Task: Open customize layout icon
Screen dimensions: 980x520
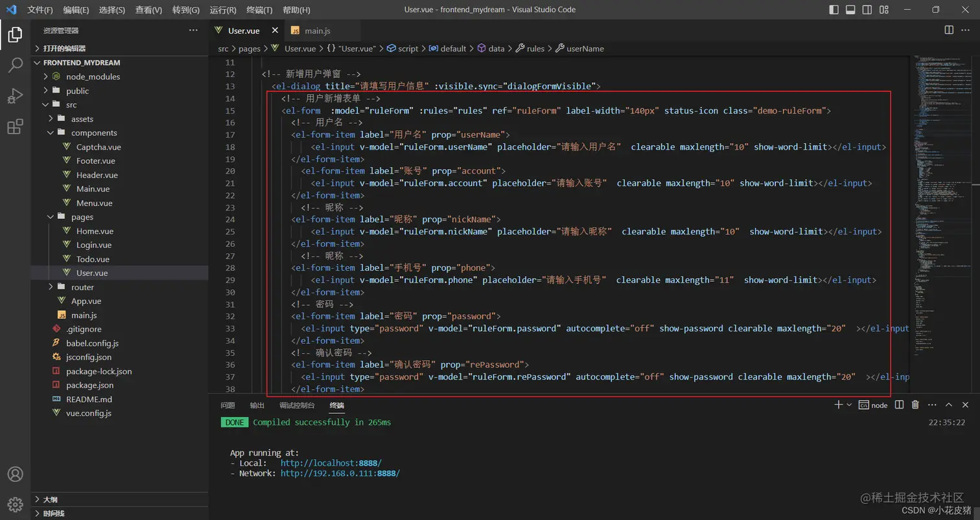Action: [x=884, y=10]
